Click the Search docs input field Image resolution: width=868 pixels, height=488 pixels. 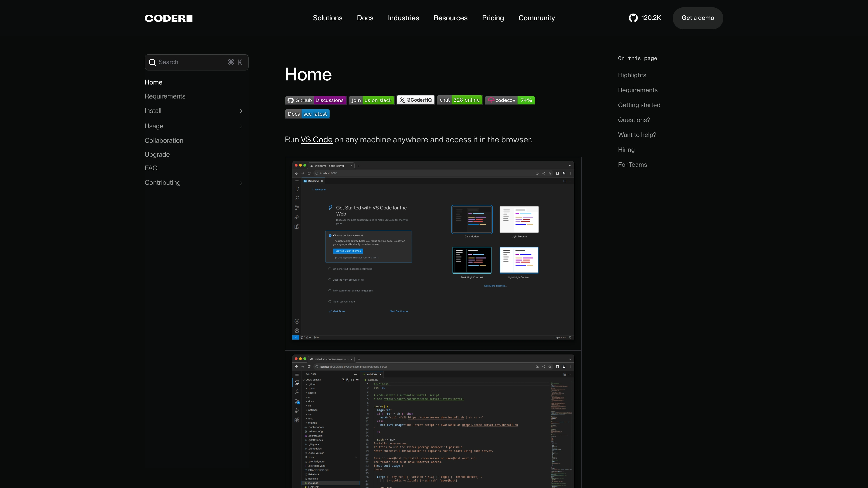[196, 62]
